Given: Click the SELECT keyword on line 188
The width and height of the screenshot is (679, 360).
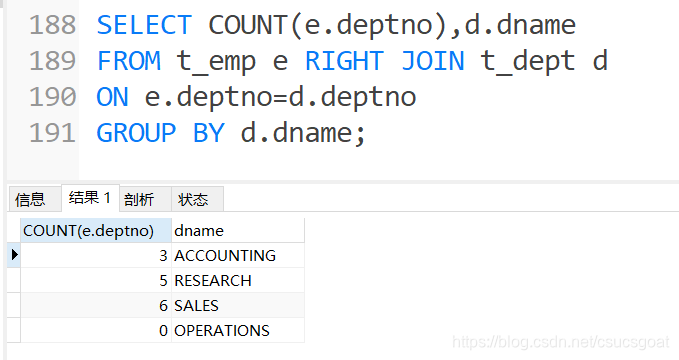Looking at the screenshot, I should (144, 25).
